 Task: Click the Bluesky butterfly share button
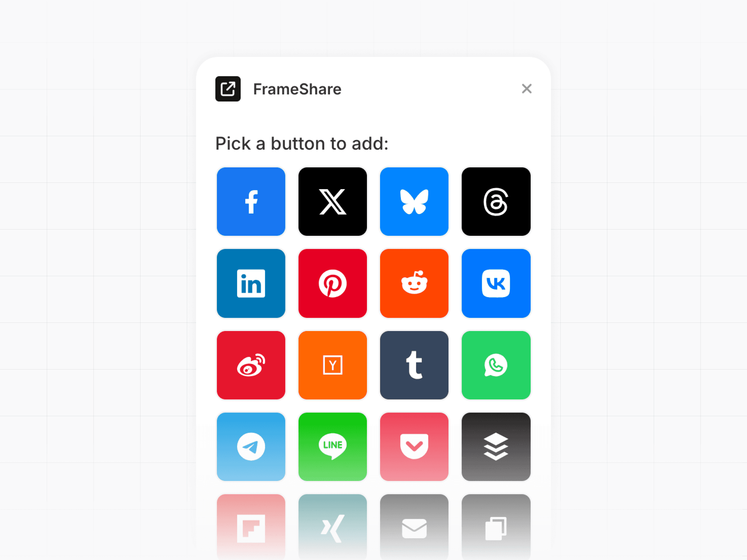414,201
